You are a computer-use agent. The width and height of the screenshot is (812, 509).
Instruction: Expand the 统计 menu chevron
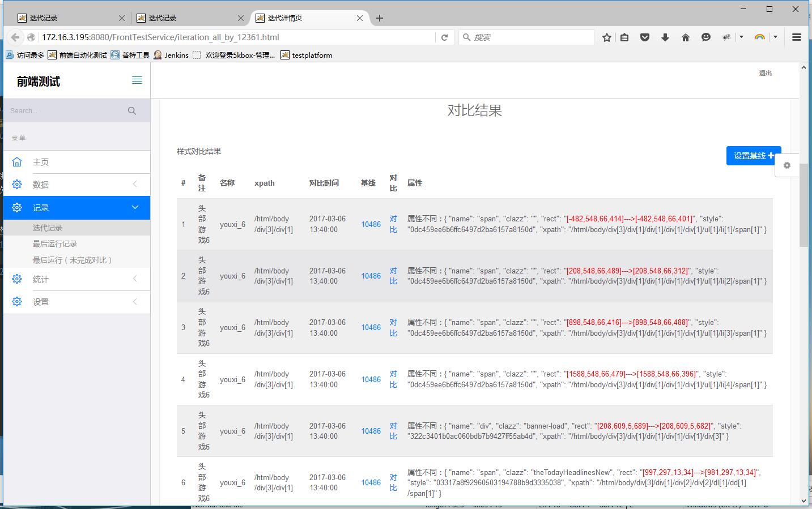[135, 279]
